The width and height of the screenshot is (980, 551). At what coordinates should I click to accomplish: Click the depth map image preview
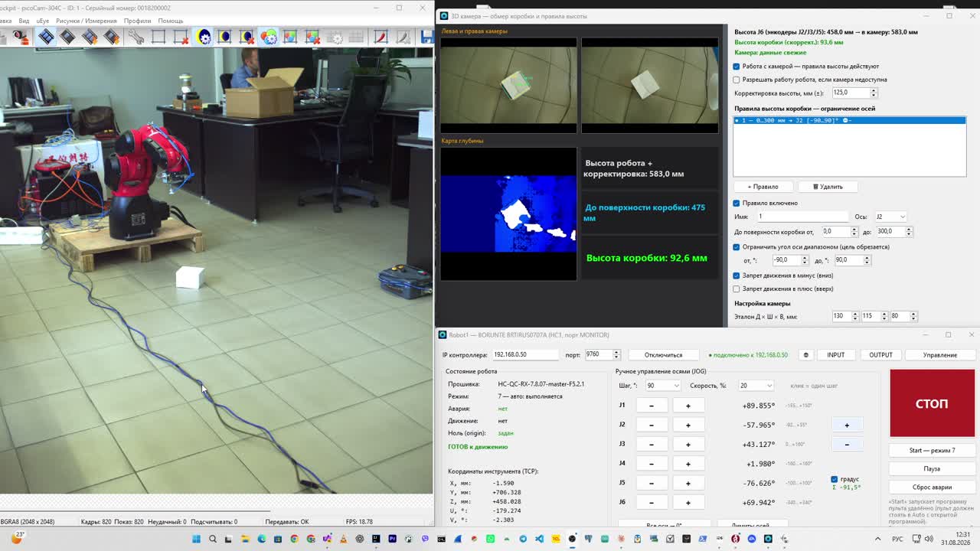[508, 214]
